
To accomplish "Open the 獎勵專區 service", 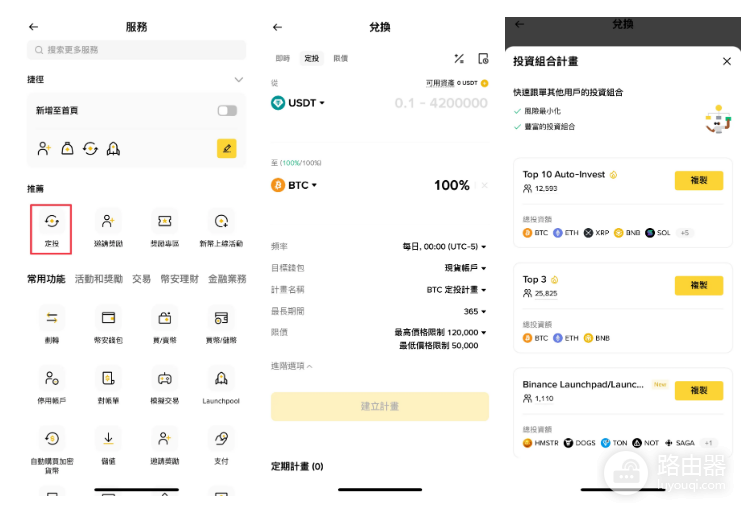I will click(x=165, y=229).
